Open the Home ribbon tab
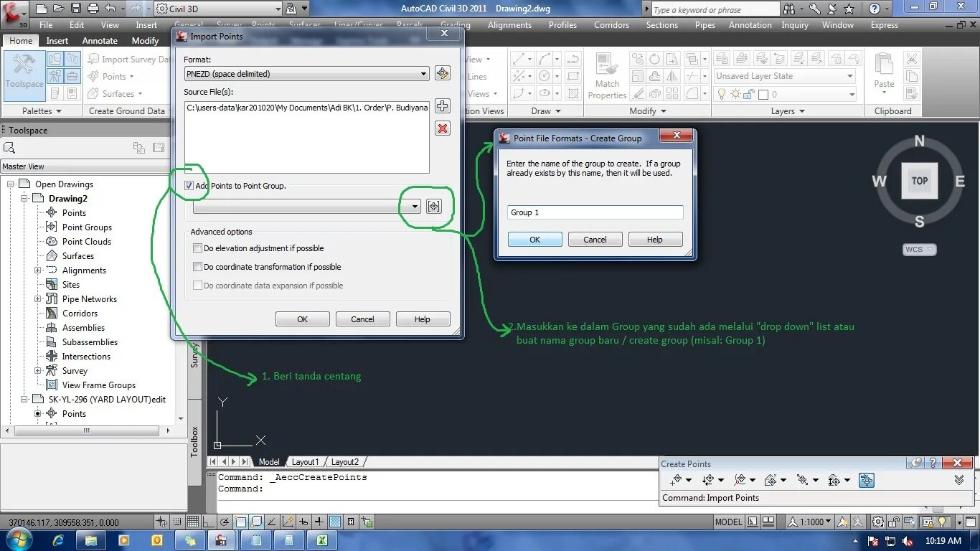 pos(21,41)
